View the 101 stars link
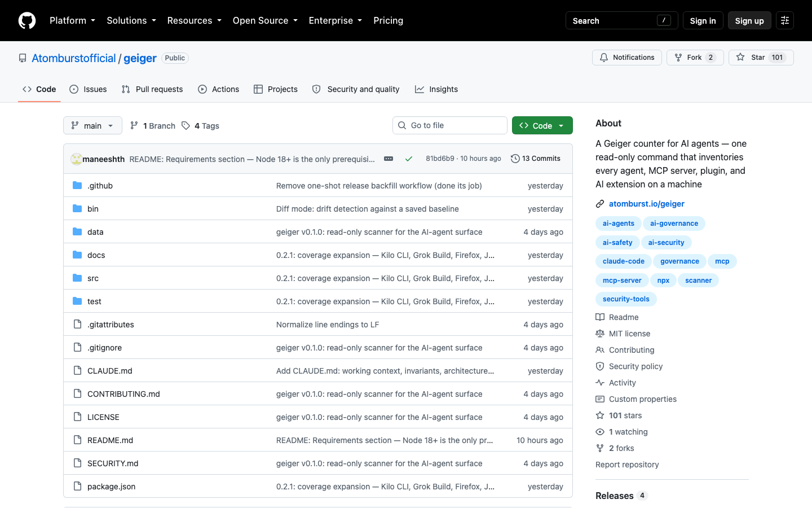The image size is (812, 508). 619,415
